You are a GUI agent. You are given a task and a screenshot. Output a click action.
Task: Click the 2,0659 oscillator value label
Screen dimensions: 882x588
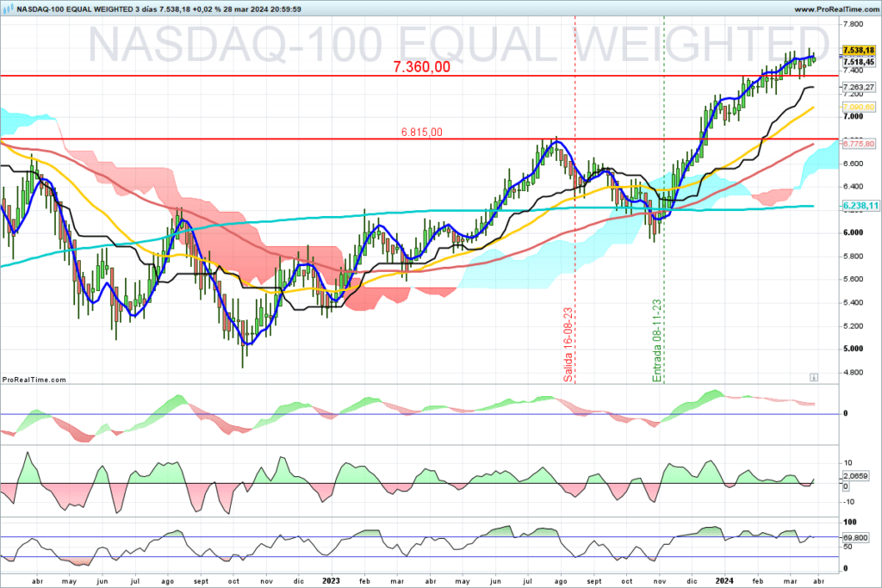[855, 476]
